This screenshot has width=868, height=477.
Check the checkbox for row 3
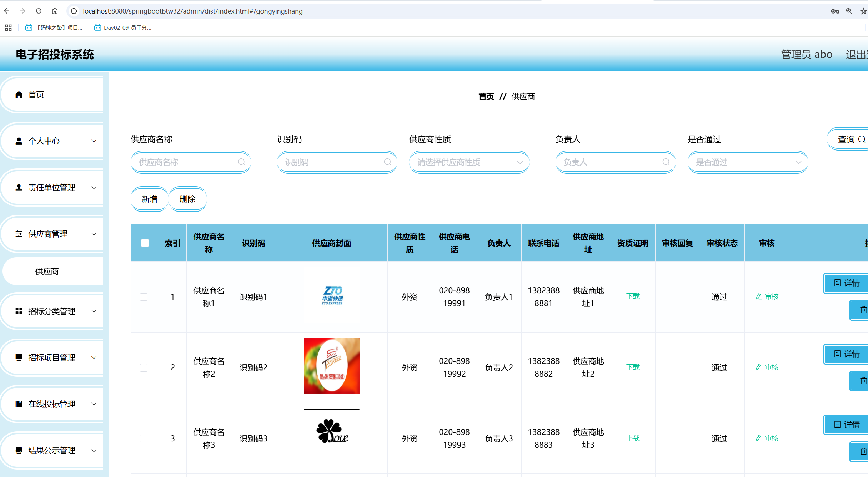pyautogui.click(x=144, y=438)
